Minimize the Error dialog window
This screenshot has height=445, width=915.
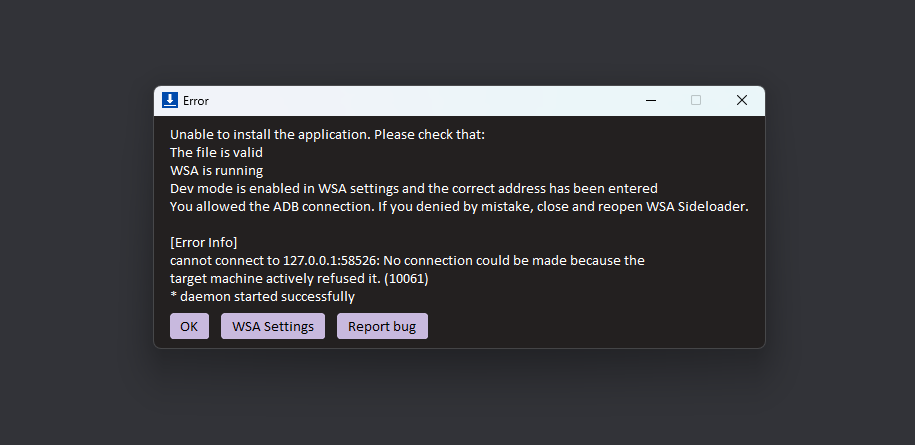[x=651, y=100]
